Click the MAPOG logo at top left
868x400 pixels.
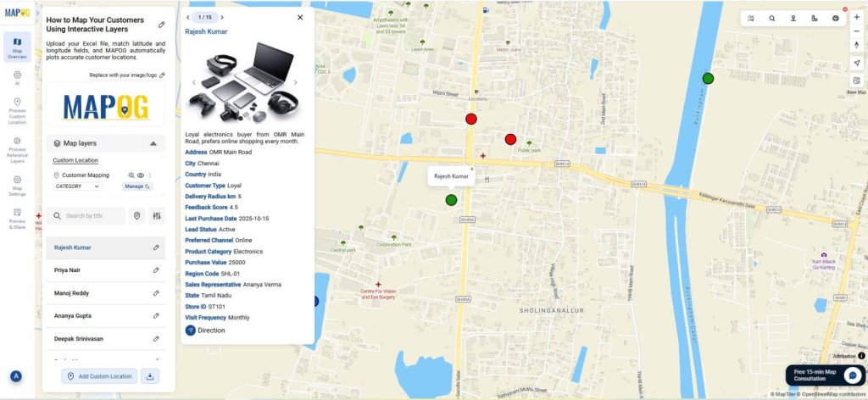click(x=17, y=12)
